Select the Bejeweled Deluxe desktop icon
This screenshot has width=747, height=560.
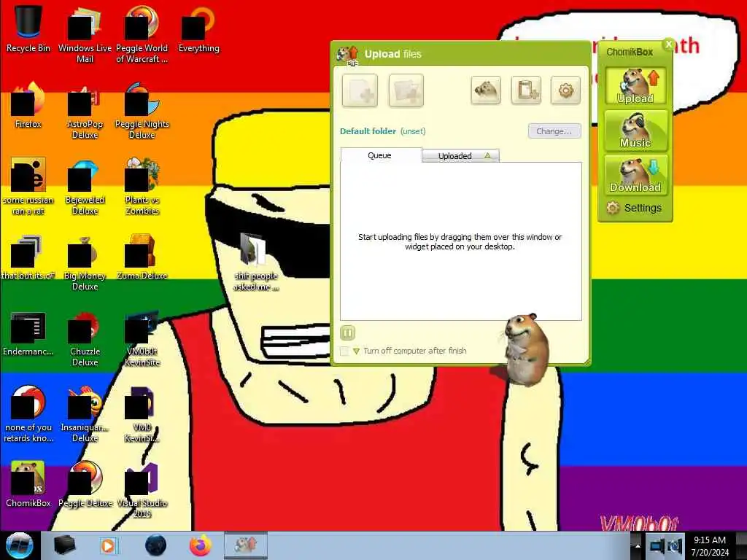click(x=85, y=187)
